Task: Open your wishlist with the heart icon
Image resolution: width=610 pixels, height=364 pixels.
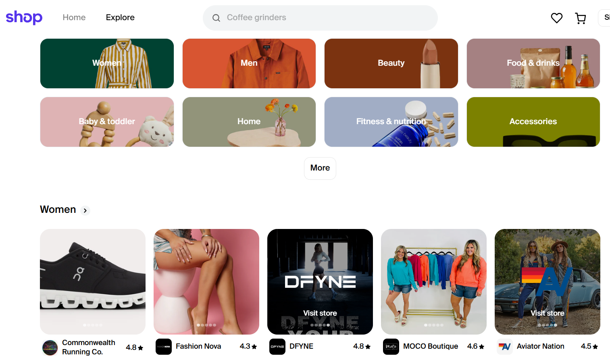Action: tap(556, 18)
